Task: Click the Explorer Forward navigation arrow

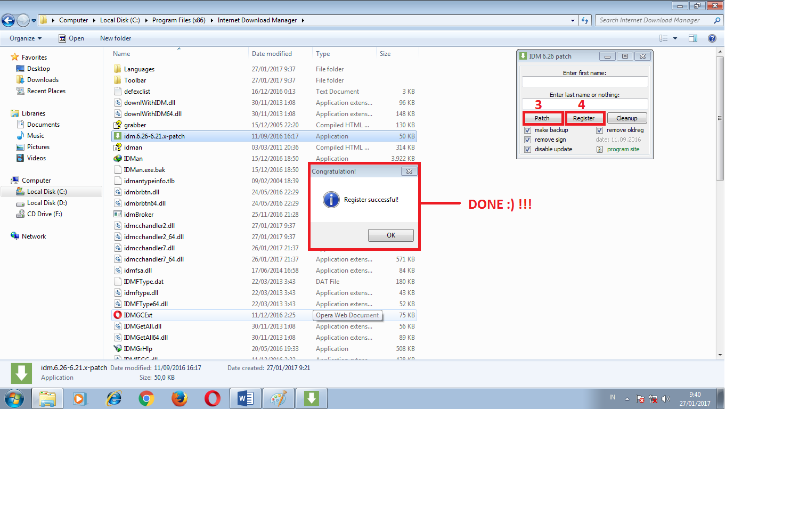Action: [23, 21]
